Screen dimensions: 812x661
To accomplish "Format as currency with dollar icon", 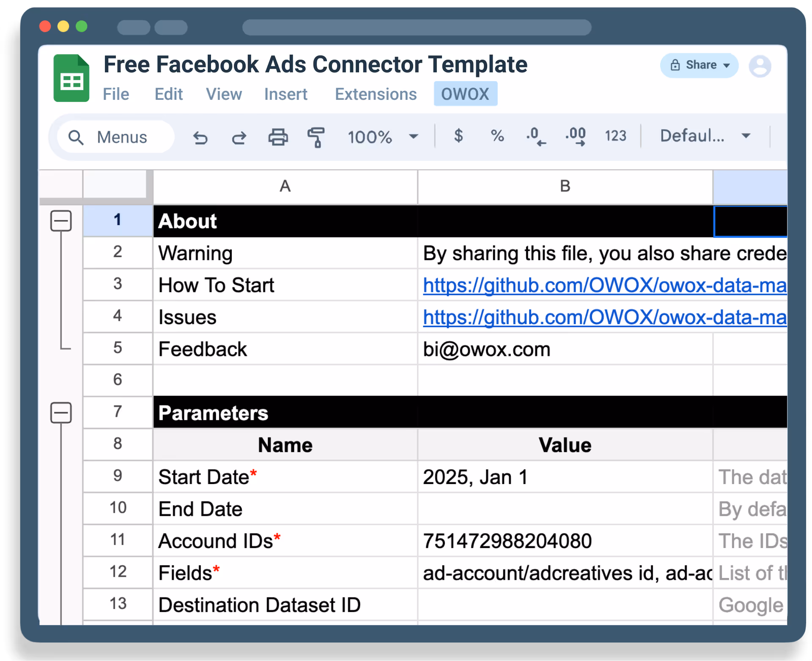I will [x=458, y=136].
